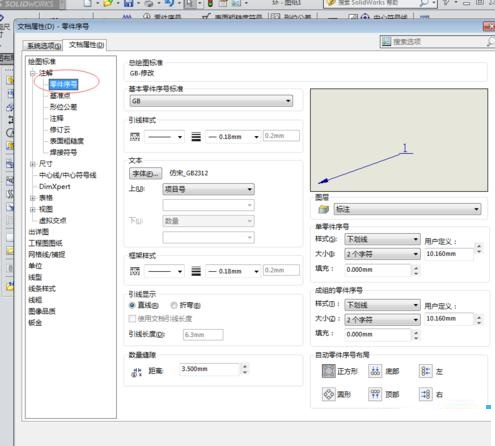The image size is (495, 446).
Task: Open the 框架样式 0.18mm thickness dropdown
Action: coord(233,271)
